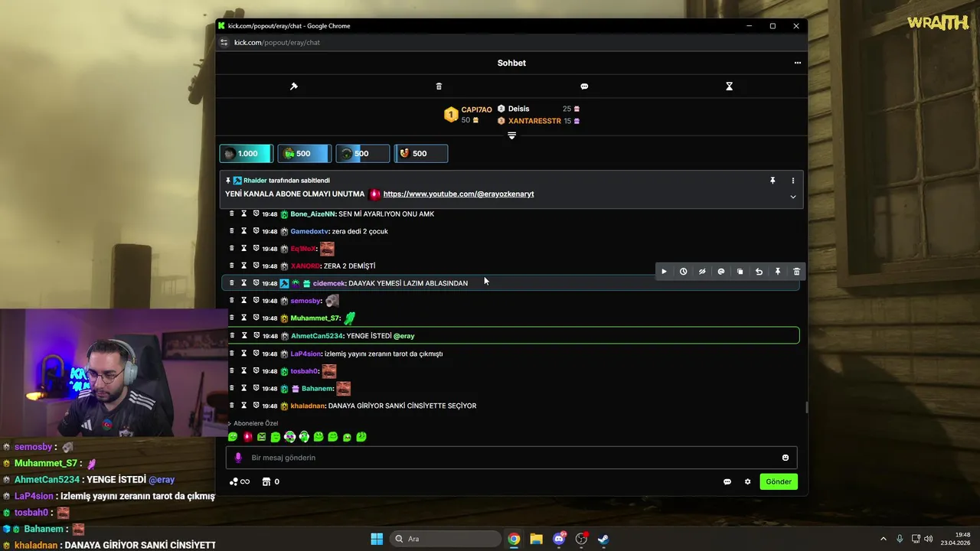The image size is (980, 551).
Task: Click the ban hammer icon in the toolbar
Action: tap(294, 86)
